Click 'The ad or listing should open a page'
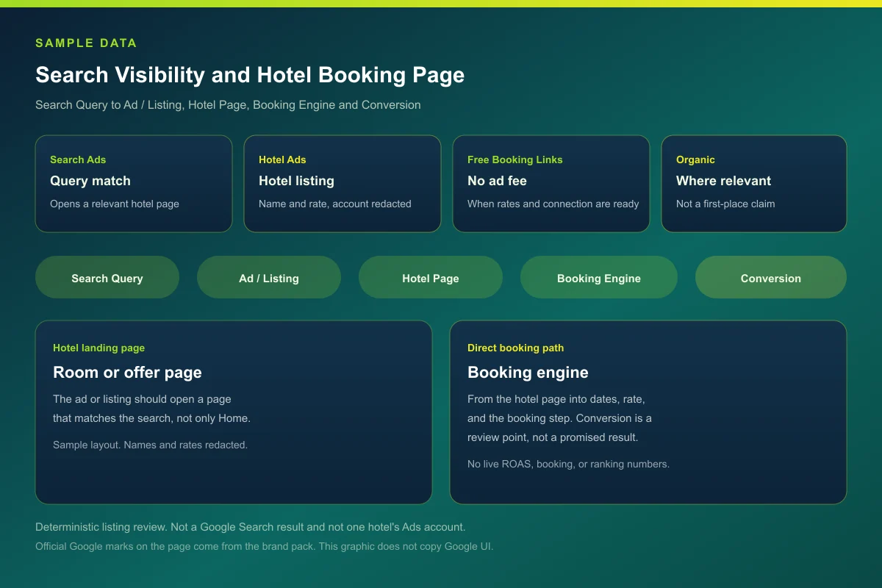Image resolution: width=882 pixels, height=588 pixels. tap(142, 399)
